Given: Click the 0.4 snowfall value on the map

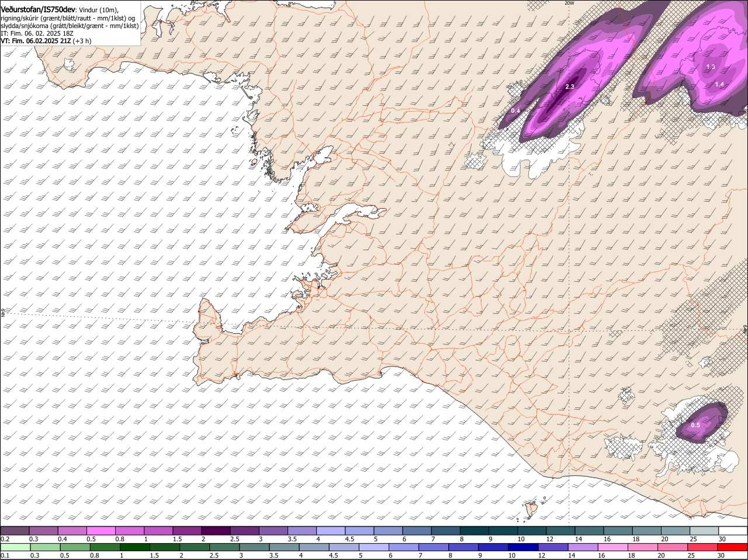Looking at the screenshot, I should coord(515,110).
